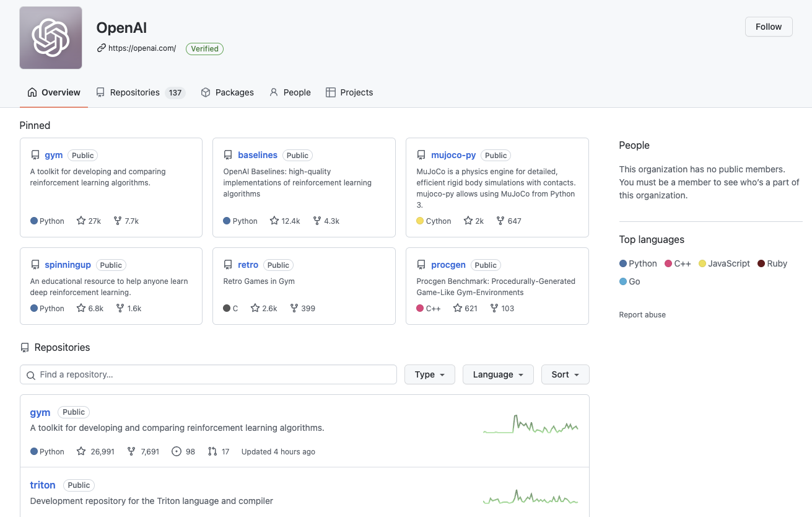This screenshot has height=517, width=812.
Task: View retro 2.6k stargazers
Action: [264, 308]
